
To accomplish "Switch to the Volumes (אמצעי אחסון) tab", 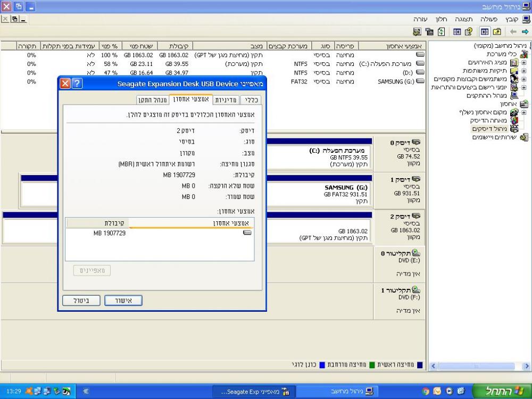I will click(190, 99).
